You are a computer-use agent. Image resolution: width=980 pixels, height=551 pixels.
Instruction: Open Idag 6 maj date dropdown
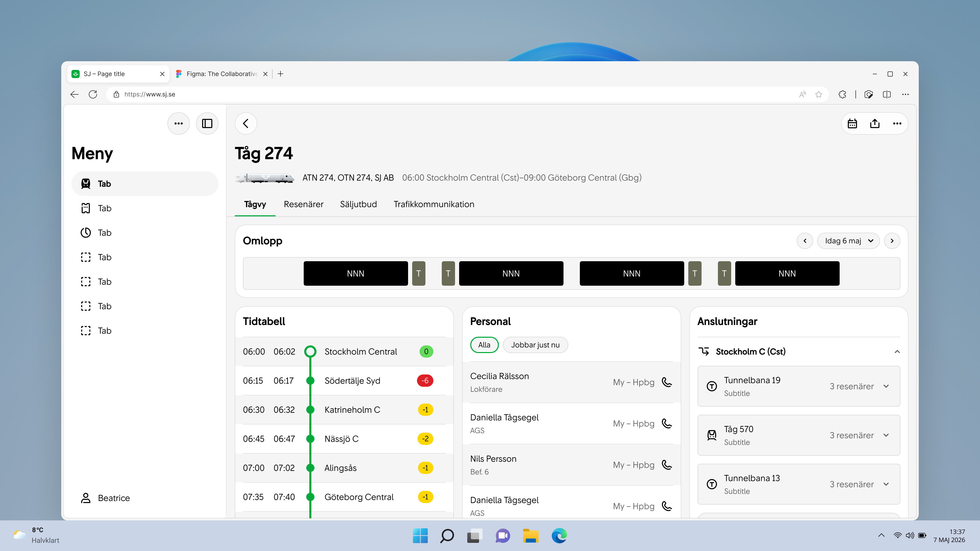848,241
